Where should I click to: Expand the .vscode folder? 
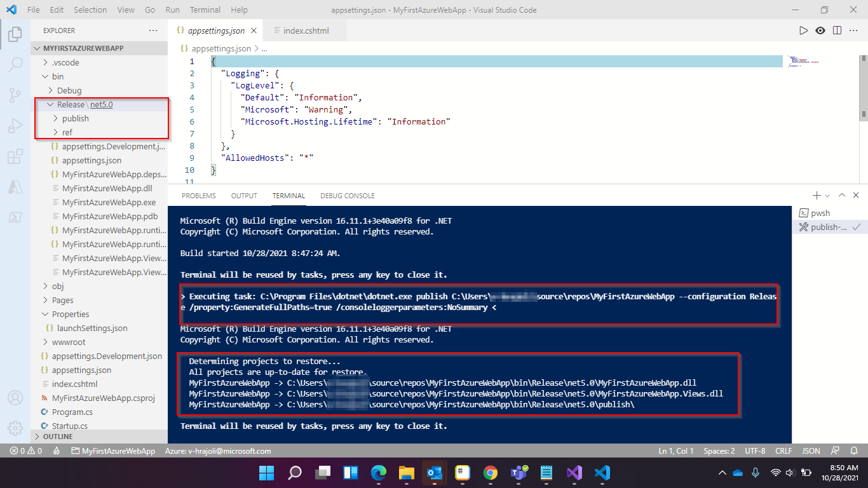(x=99, y=62)
